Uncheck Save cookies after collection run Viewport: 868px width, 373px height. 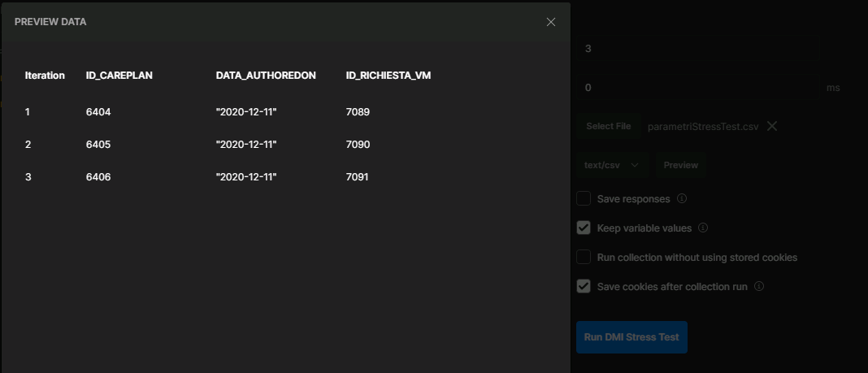coord(584,286)
